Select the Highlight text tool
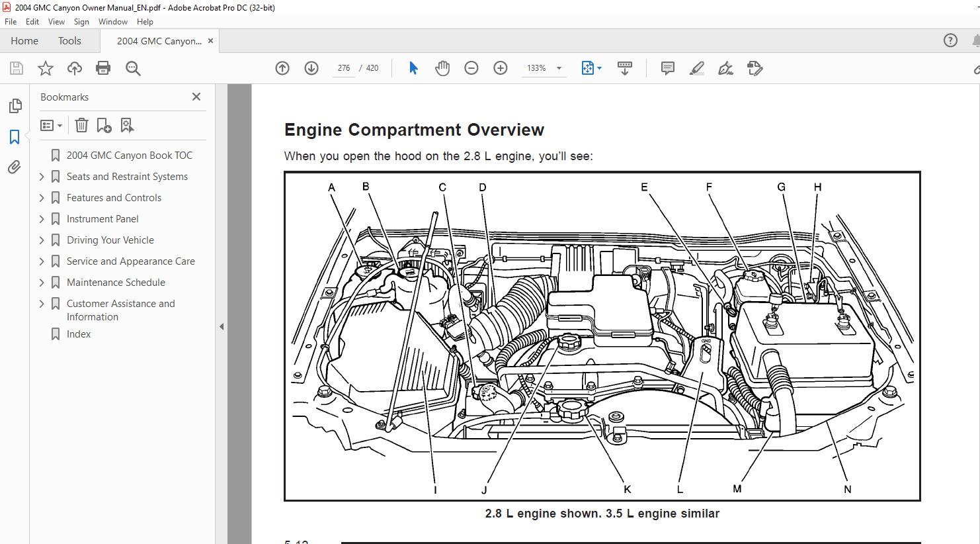980x544 pixels. pos(697,68)
